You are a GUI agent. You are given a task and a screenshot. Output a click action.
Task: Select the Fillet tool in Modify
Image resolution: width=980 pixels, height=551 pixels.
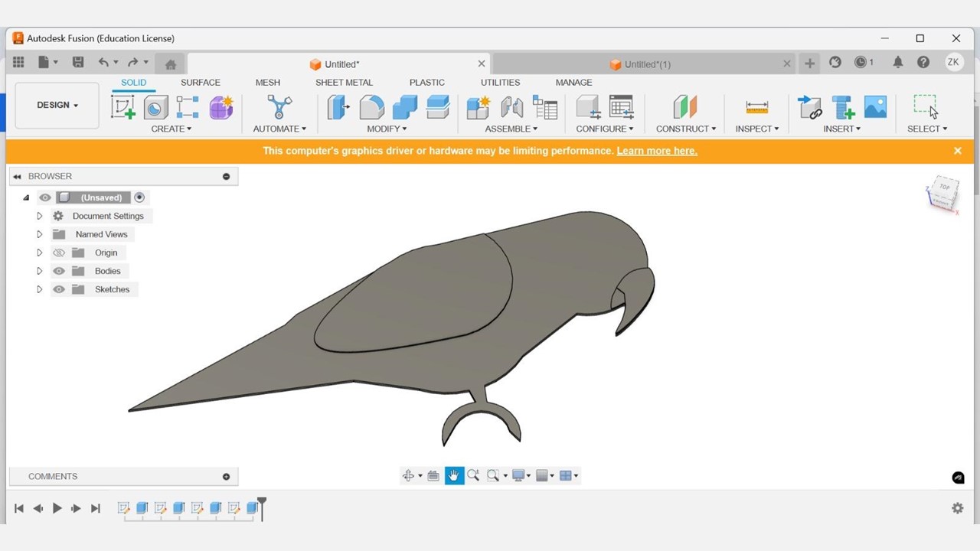click(x=371, y=107)
